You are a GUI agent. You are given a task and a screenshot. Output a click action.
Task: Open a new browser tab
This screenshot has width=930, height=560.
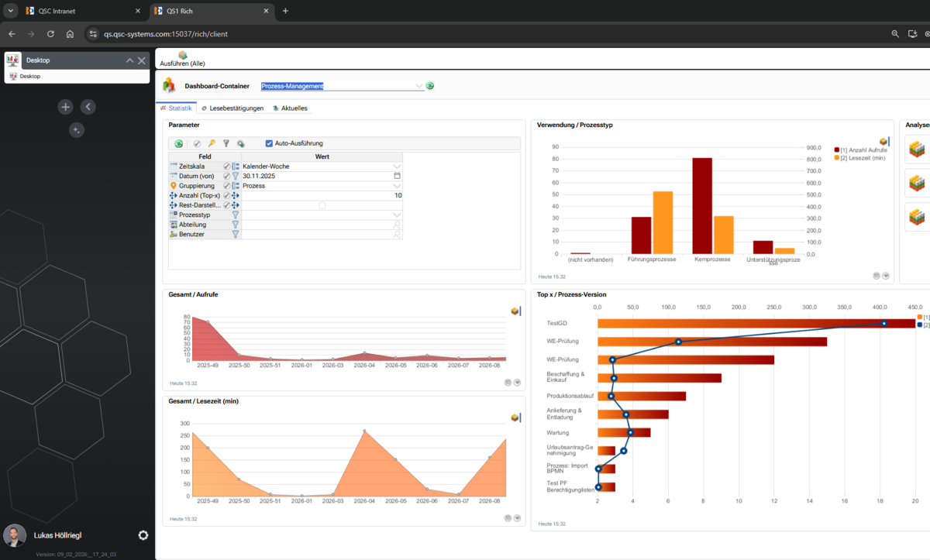click(285, 11)
